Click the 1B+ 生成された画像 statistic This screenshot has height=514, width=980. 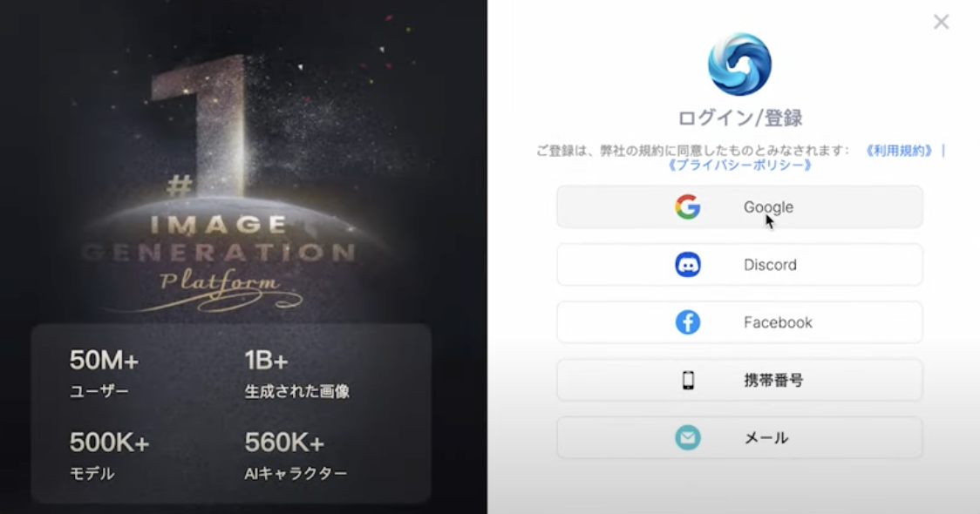point(296,373)
